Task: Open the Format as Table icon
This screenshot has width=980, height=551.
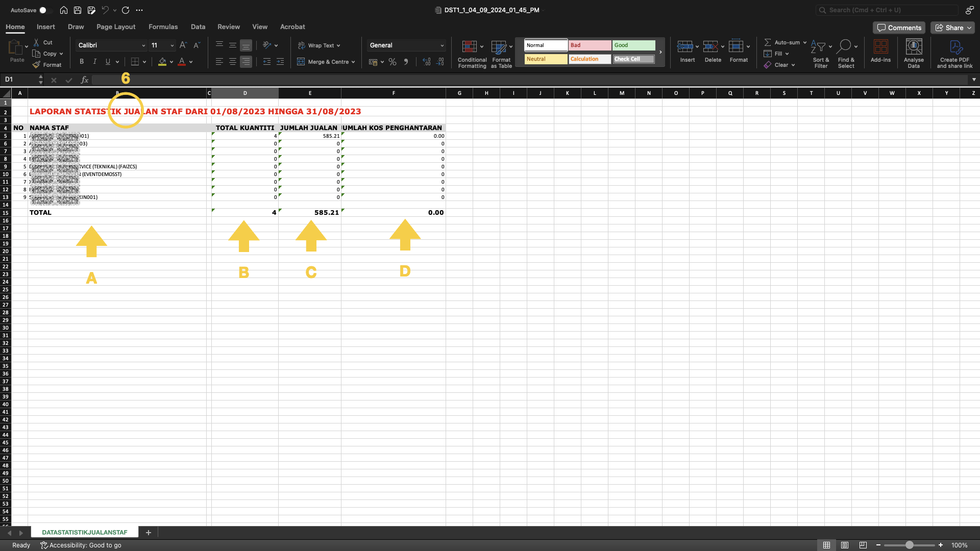Action: tap(499, 47)
